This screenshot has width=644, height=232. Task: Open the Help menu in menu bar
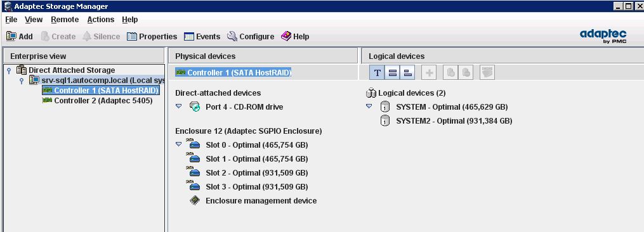point(130,20)
